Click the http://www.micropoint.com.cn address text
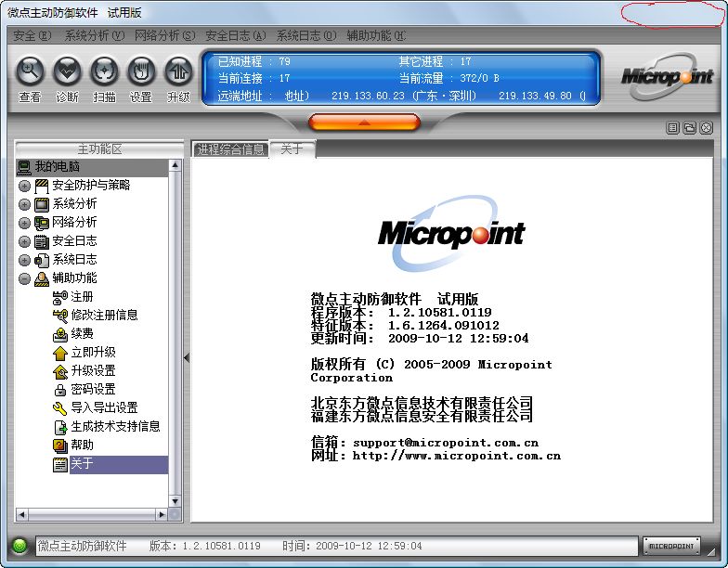Viewport: 728px width, 568px height. click(457, 456)
